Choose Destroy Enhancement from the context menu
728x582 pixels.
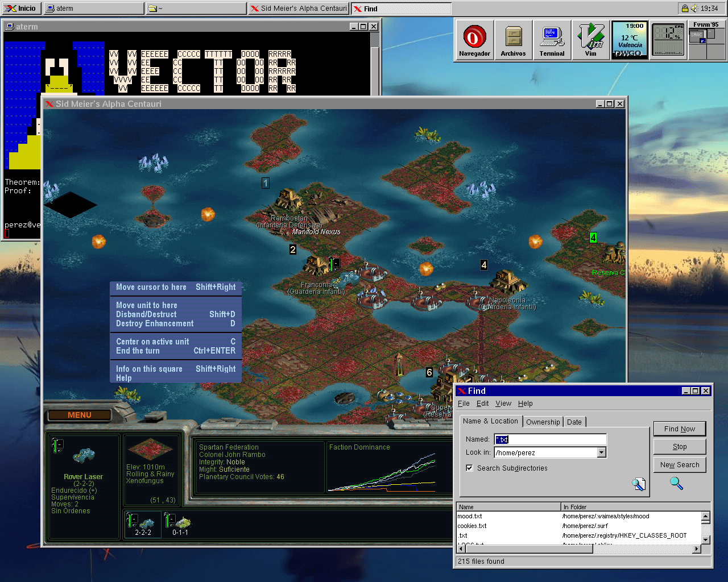(x=176, y=323)
